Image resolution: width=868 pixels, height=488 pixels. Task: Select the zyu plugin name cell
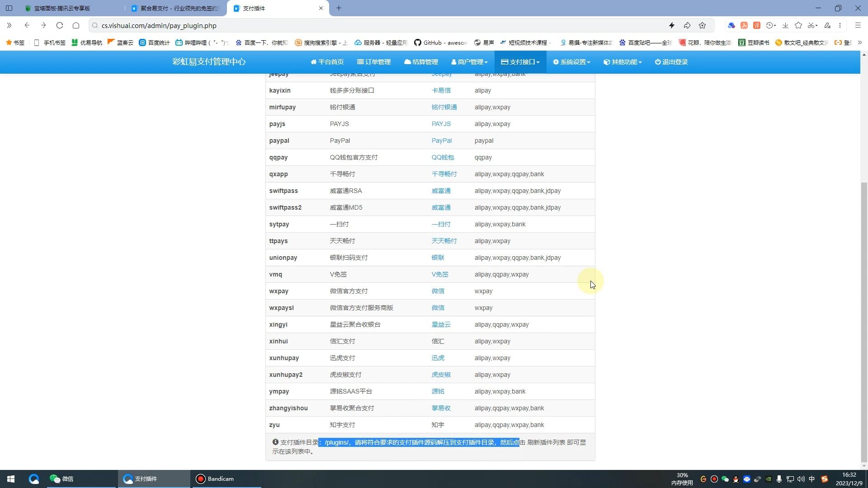tap(274, 425)
